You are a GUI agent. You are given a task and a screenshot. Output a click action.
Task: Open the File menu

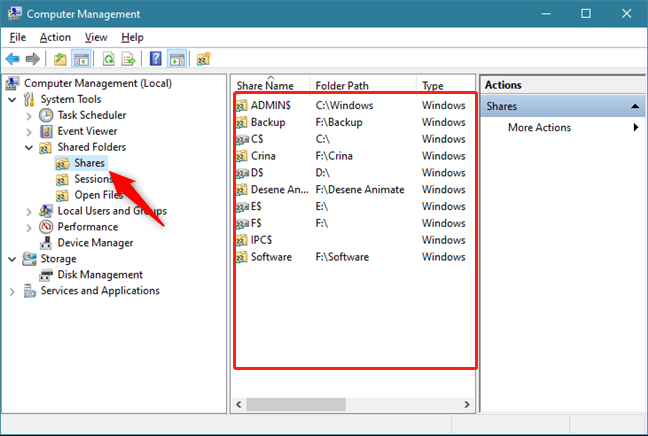(18, 37)
